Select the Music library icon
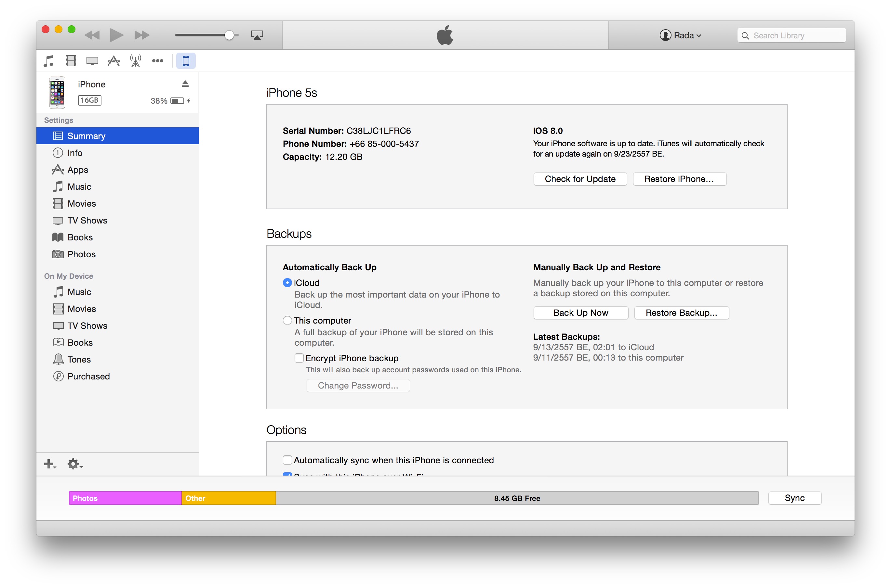Screen dimensions: 891x588 coord(49,60)
